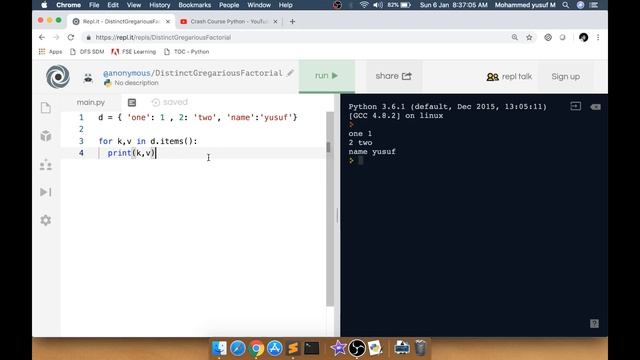Screen dimensions: 640x360
Task: Open Terminal from the dock
Action: coord(312,348)
